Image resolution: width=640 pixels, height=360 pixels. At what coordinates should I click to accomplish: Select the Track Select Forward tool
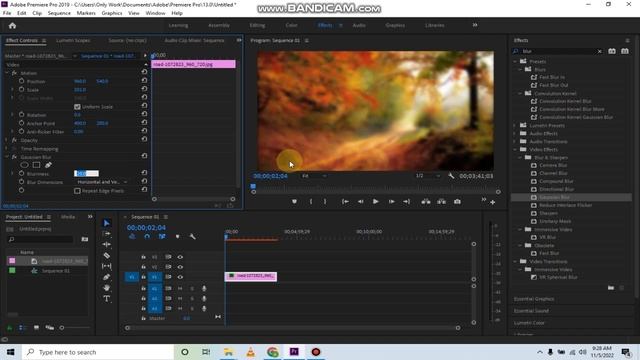coord(107,233)
